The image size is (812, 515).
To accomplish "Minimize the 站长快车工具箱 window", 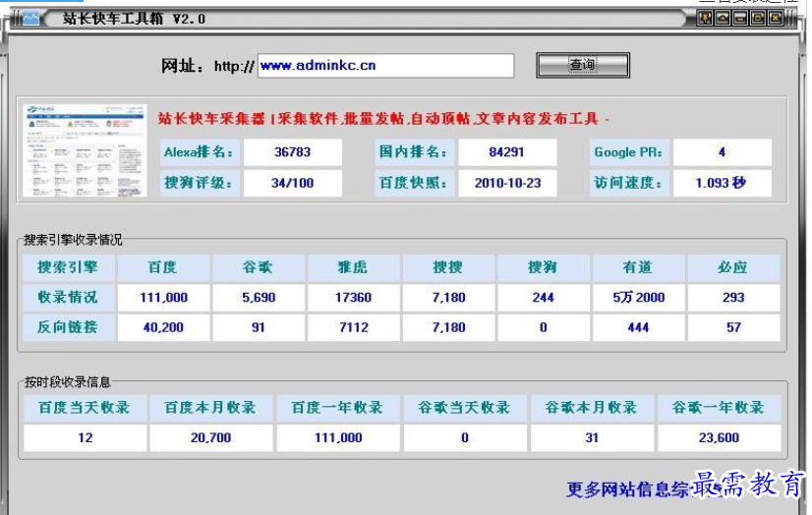I will [x=740, y=19].
